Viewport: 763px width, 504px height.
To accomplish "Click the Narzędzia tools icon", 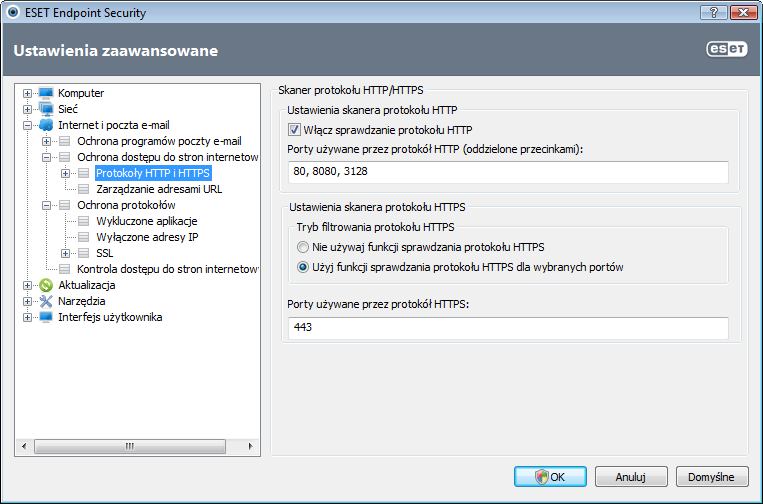I will pyautogui.click(x=46, y=301).
